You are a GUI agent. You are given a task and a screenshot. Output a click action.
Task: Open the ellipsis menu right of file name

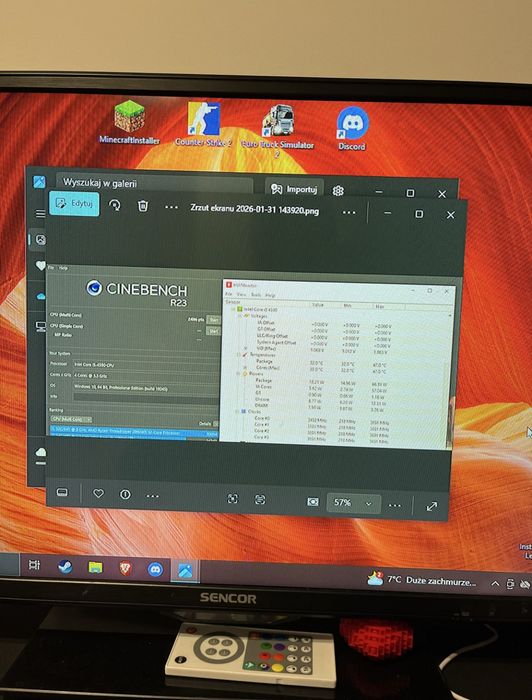pos(349,212)
